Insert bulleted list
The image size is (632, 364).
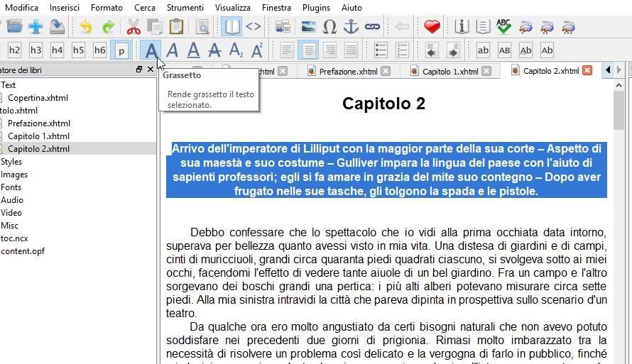coord(381,50)
